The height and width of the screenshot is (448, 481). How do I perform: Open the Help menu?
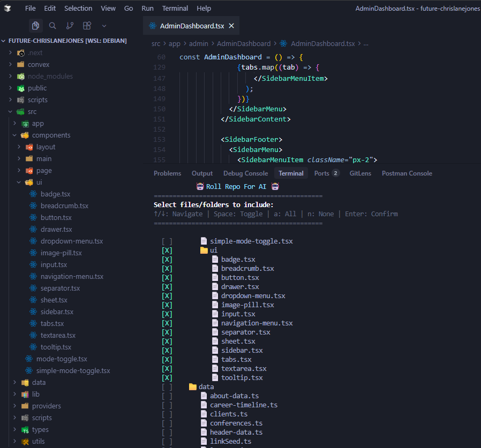point(204,8)
